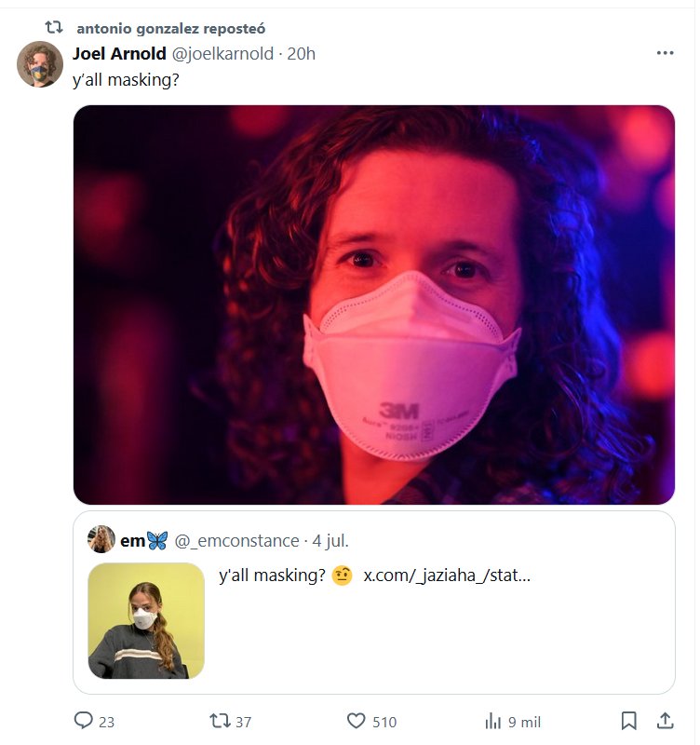Click the @_emconstance handle in quote

[236, 540]
